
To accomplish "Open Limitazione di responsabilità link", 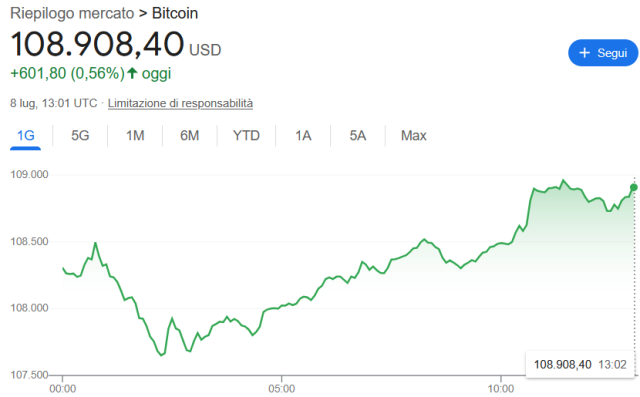I will click(180, 103).
